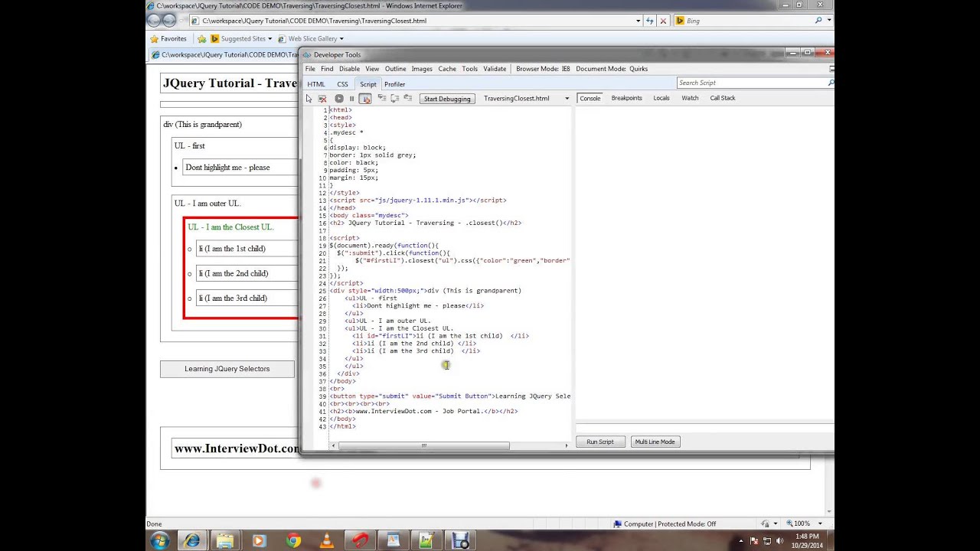
Task: Click the continue debugging play icon
Action: (339, 98)
